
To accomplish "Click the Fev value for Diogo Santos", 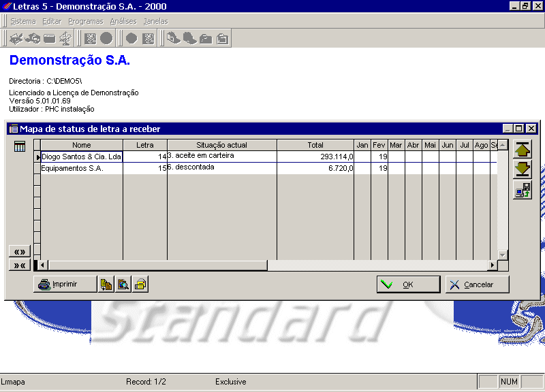I will tap(379, 157).
